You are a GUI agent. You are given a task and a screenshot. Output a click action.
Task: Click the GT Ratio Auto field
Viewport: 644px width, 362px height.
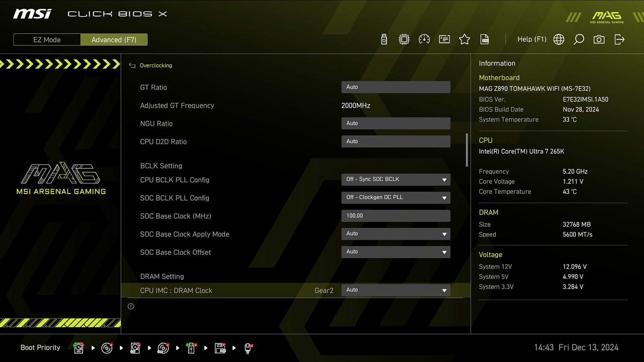tap(396, 87)
